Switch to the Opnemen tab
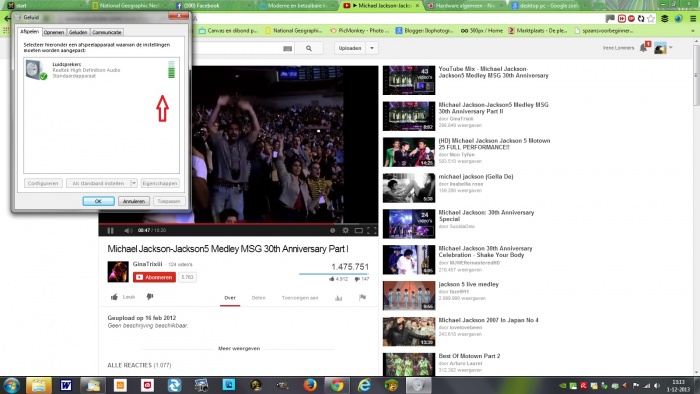The width and height of the screenshot is (700, 394). [x=54, y=32]
